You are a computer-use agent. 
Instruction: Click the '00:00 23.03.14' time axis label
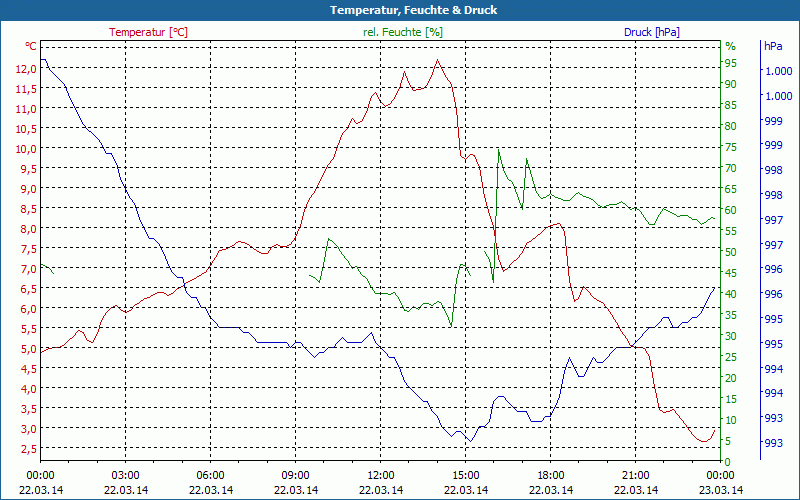click(720, 483)
